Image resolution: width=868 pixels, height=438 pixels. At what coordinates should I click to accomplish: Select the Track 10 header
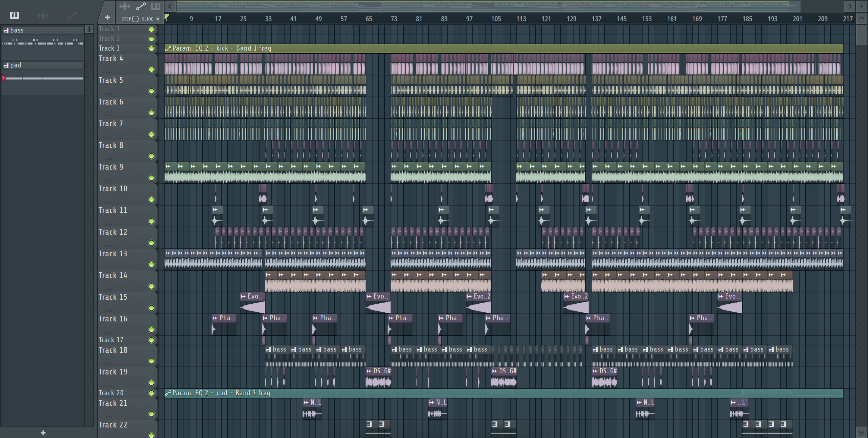click(x=127, y=194)
